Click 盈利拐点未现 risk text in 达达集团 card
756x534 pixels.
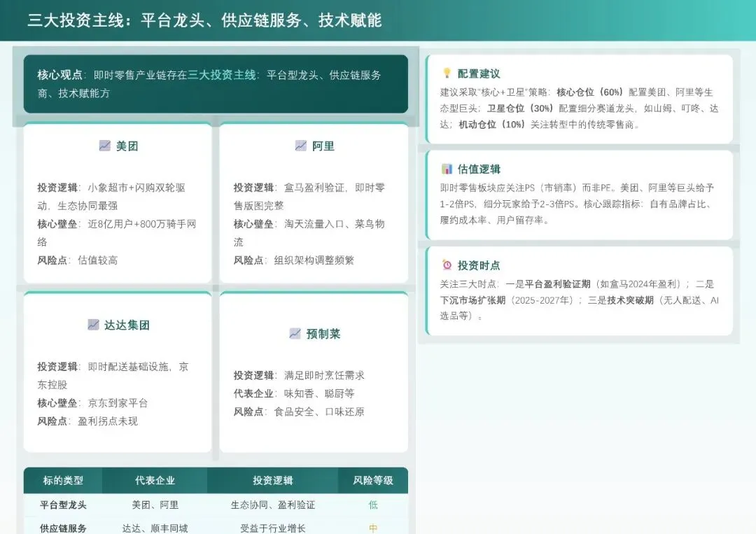tap(108, 421)
